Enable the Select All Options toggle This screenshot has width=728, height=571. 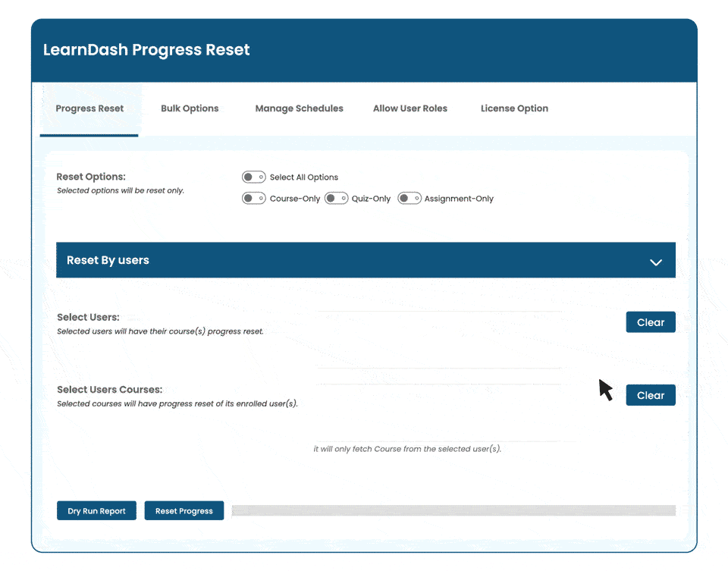coord(253,177)
